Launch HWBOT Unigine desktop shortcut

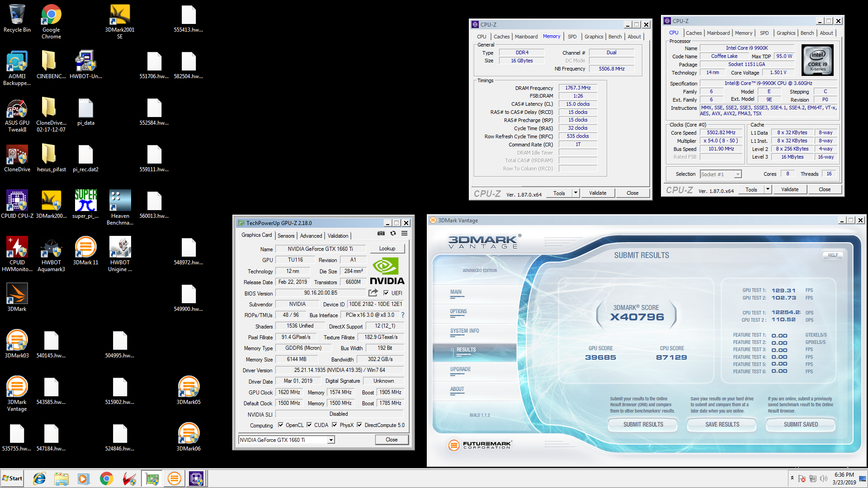120,254
